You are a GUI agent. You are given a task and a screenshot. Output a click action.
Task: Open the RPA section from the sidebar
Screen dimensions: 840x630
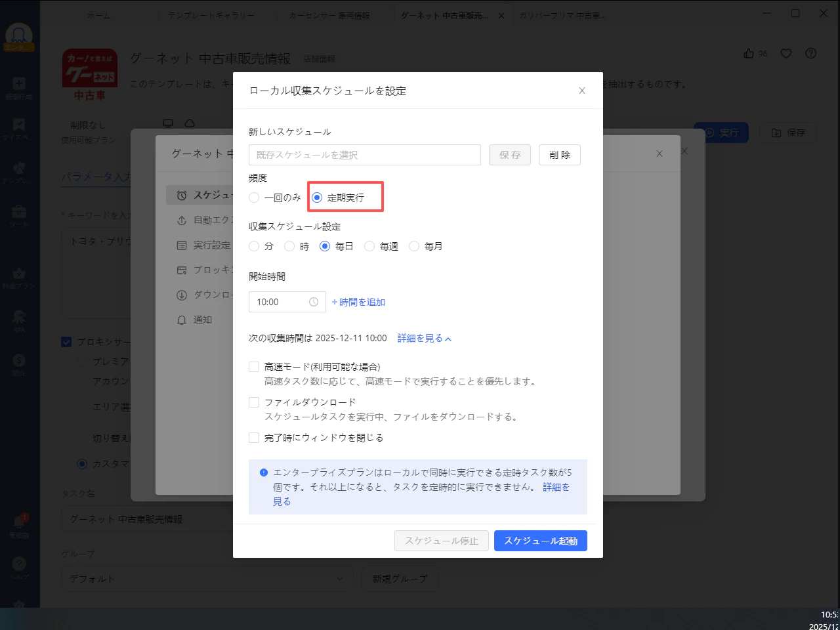[x=19, y=321]
